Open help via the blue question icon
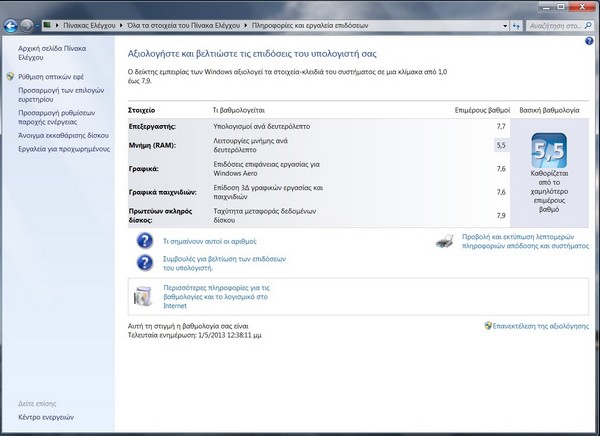Image resolution: width=600 pixels, height=436 pixels. coord(589,41)
